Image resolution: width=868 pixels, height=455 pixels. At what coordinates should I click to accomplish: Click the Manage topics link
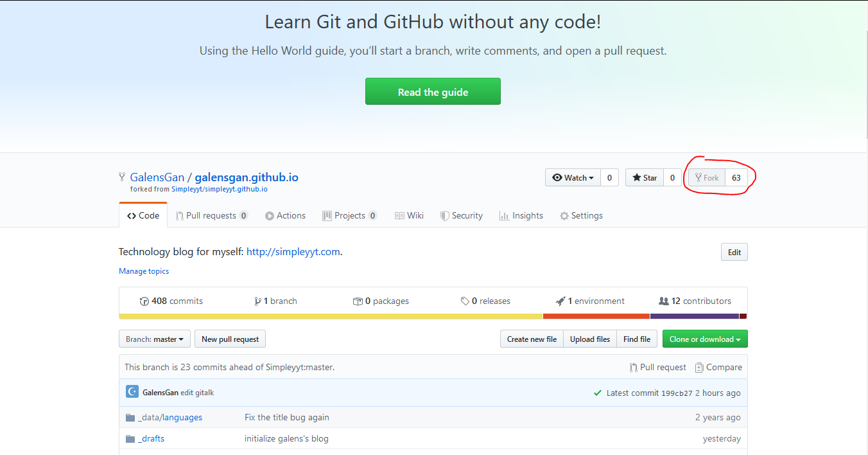click(144, 271)
